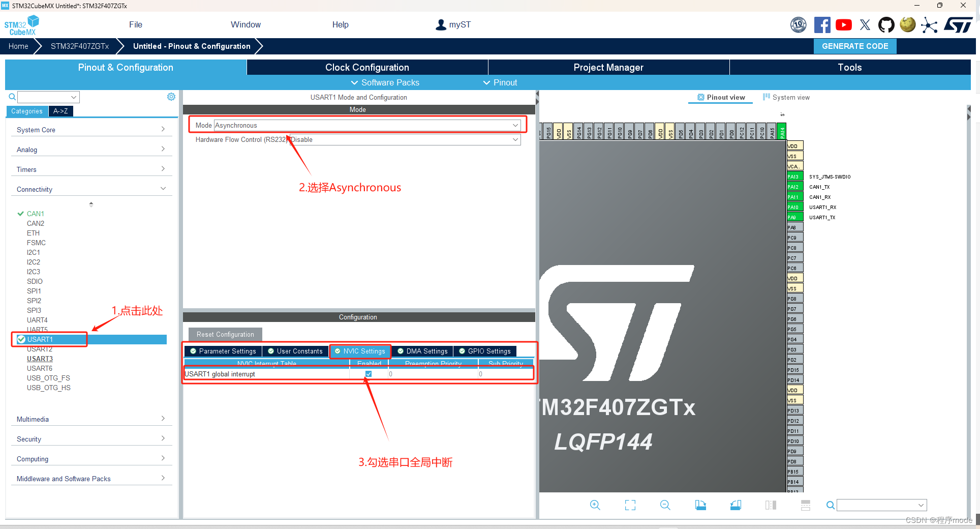Toggle the split vertical view icon
Viewport: 980px width, 529px height.
pyautogui.click(x=771, y=505)
